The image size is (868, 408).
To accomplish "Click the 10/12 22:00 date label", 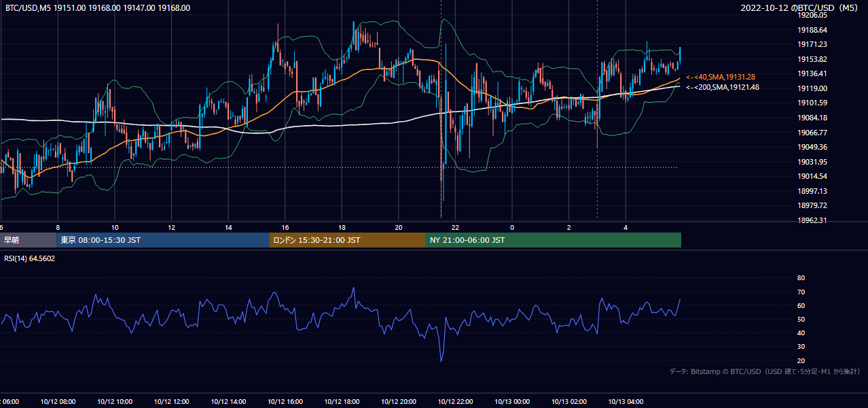I will click(x=455, y=402).
